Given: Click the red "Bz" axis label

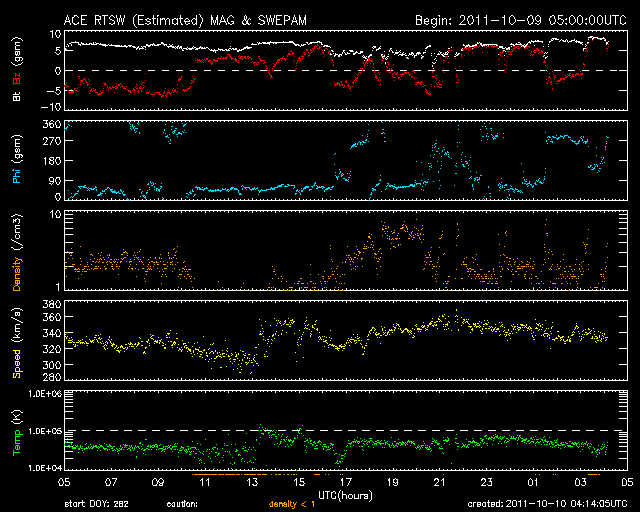Looking at the screenshot, I should point(17,78).
